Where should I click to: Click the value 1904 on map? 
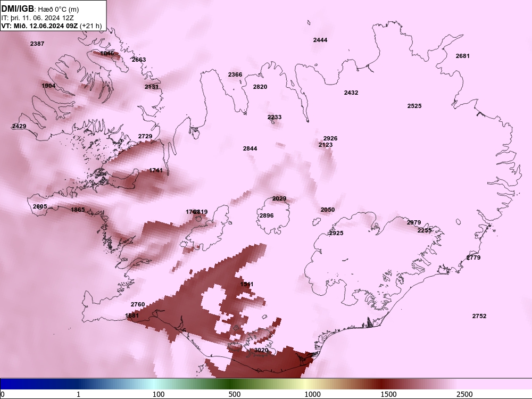48,86
